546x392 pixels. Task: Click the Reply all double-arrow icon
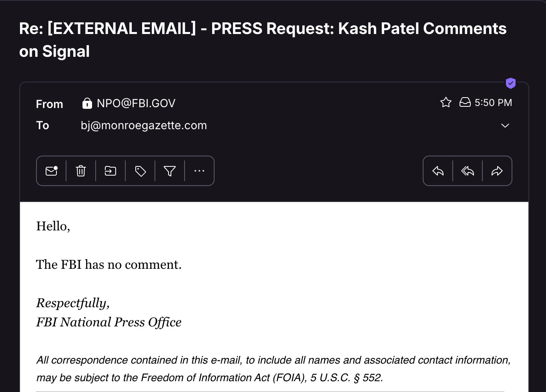click(x=468, y=171)
